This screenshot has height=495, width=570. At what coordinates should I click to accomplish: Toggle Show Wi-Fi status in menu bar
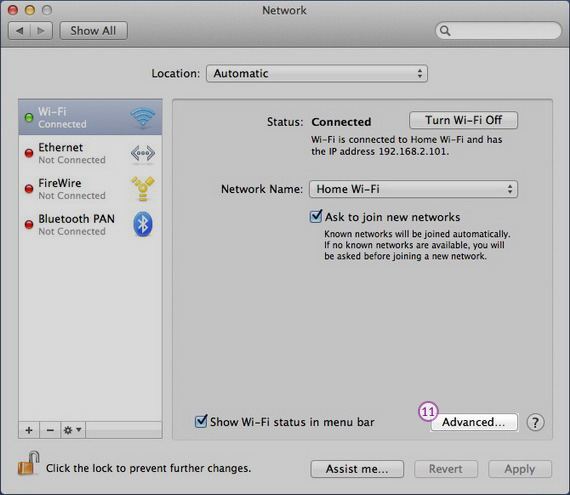[x=201, y=422]
